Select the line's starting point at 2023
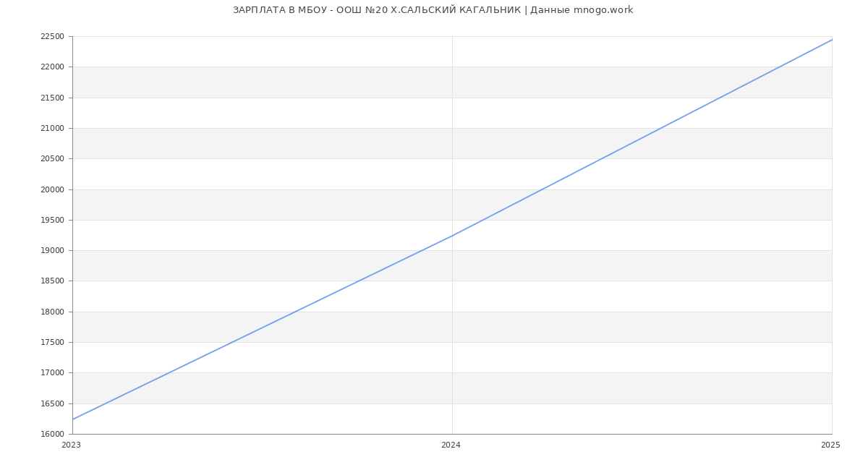 73,419
